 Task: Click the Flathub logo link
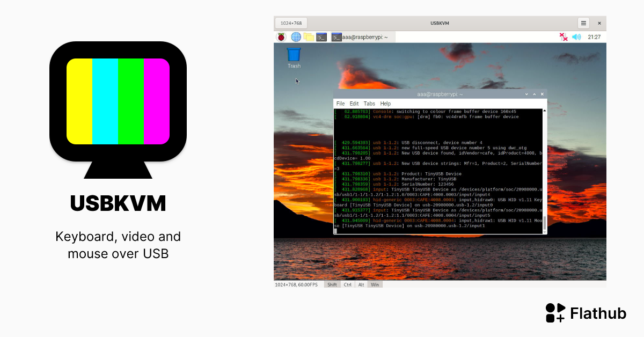click(555, 313)
